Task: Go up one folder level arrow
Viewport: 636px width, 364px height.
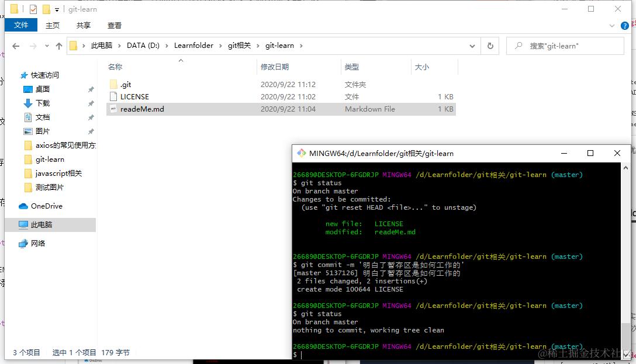Action: click(59, 46)
